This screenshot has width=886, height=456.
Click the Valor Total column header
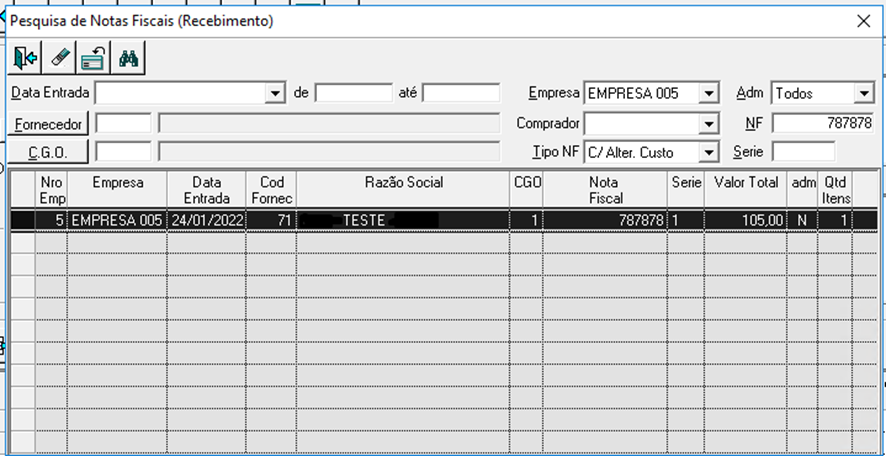click(746, 190)
